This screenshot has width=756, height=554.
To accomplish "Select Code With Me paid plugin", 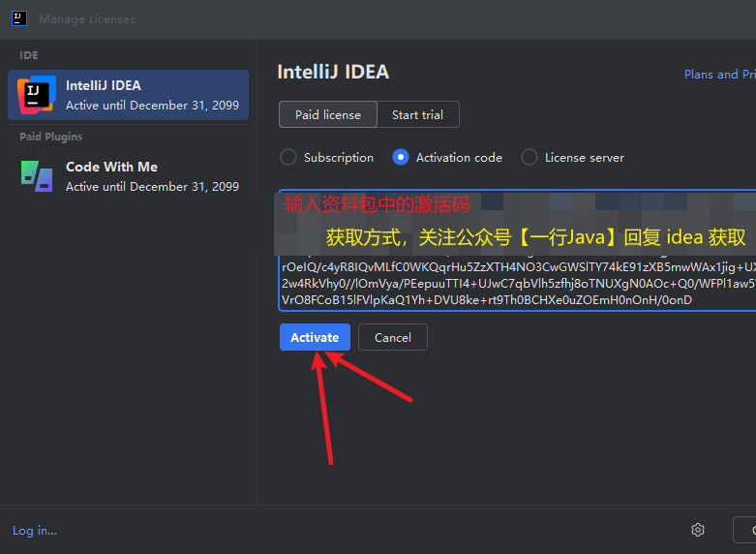I will click(x=128, y=176).
